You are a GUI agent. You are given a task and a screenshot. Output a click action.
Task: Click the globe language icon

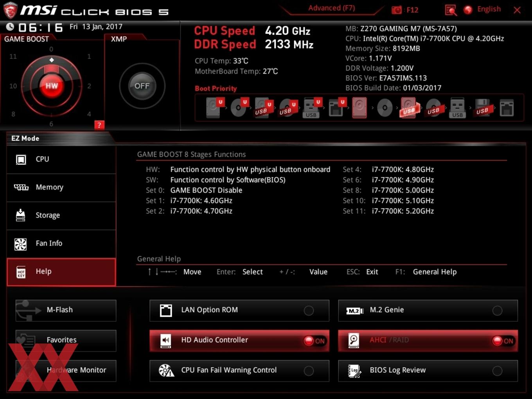click(x=468, y=10)
